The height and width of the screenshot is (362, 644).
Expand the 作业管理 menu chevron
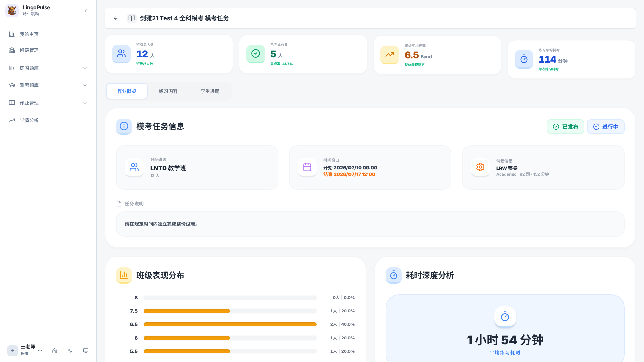85,103
